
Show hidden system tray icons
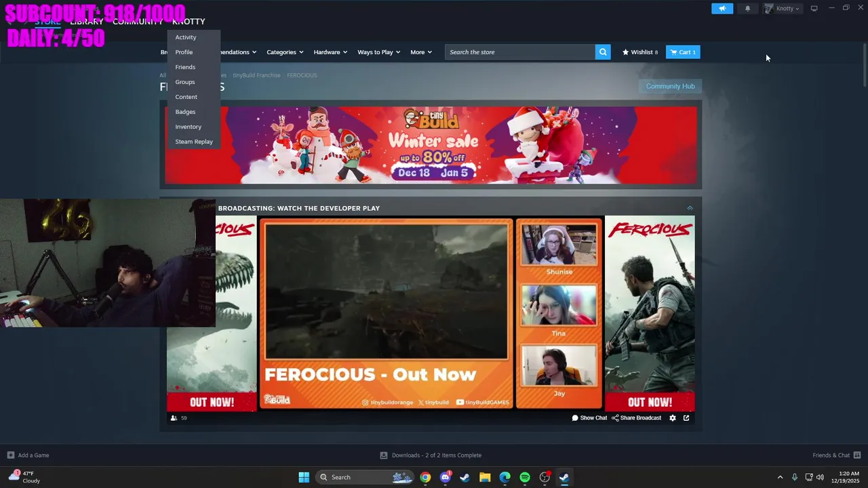(x=780, y=477)
